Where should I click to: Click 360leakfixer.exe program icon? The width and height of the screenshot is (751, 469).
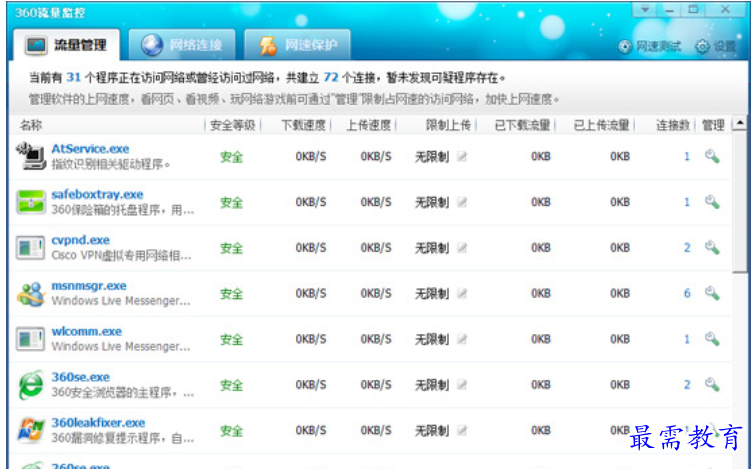click(x=31, y=430)
